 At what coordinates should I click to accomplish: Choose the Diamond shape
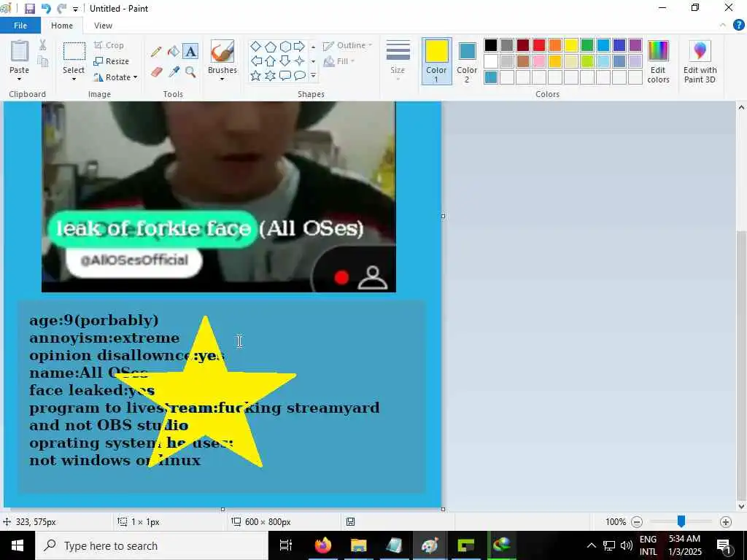coord(256,46)
